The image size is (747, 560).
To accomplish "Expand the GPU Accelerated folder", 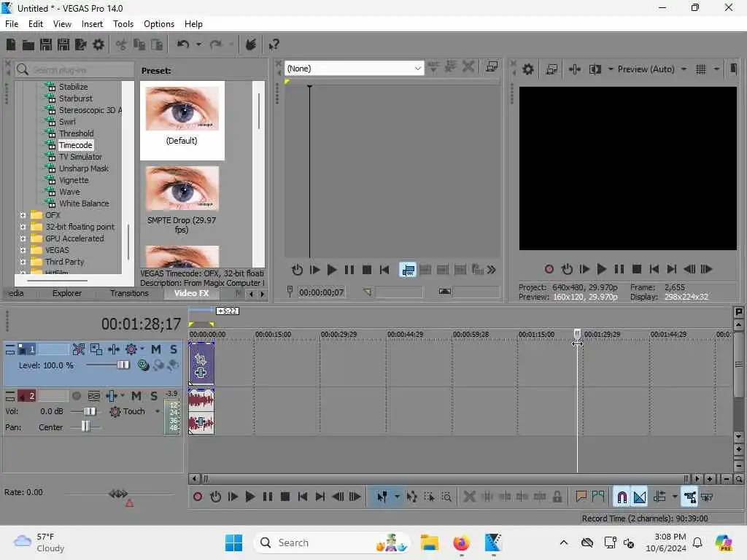I will click(23, 238).
